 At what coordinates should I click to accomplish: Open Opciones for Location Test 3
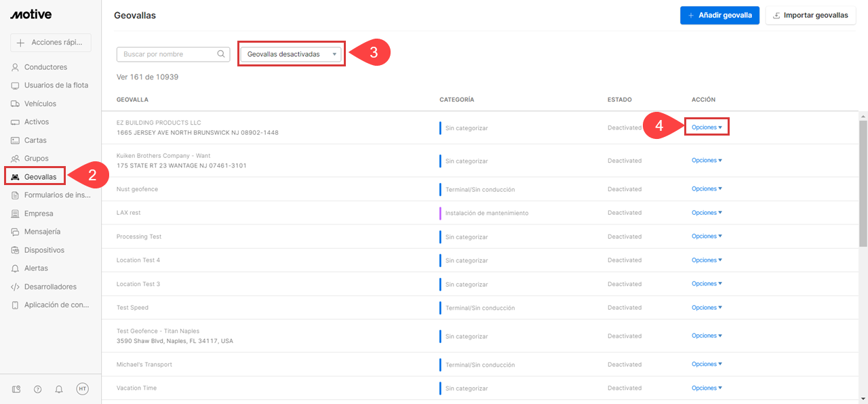(x=707, y=284)
